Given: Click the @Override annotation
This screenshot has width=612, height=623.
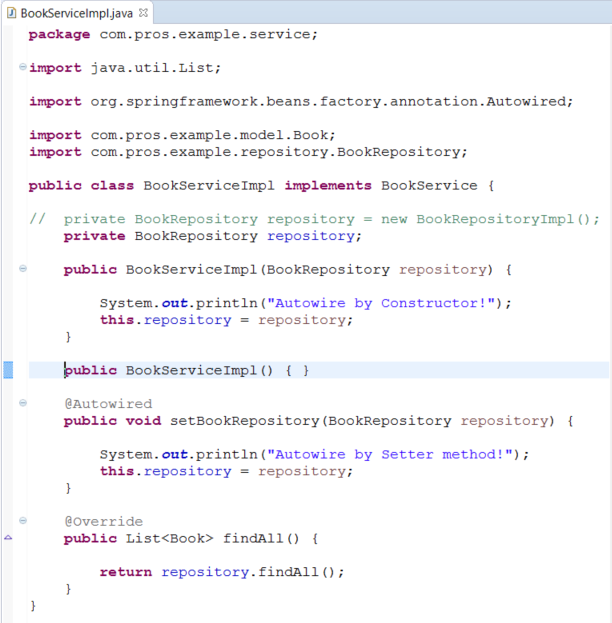Looking at the screenshot, I should (103, 522).
